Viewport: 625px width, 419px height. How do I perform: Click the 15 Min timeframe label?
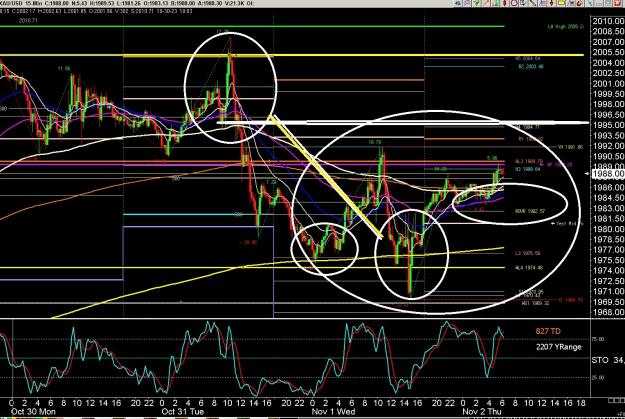(33, 3)
